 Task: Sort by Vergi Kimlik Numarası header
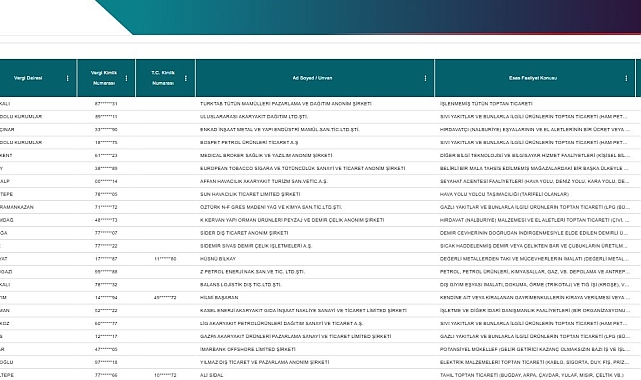pos(104,78)
